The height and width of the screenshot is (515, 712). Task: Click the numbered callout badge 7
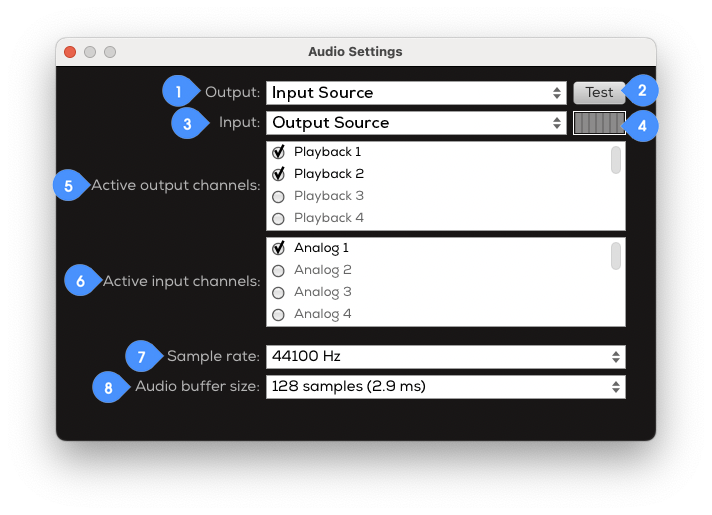coord(142,356)
